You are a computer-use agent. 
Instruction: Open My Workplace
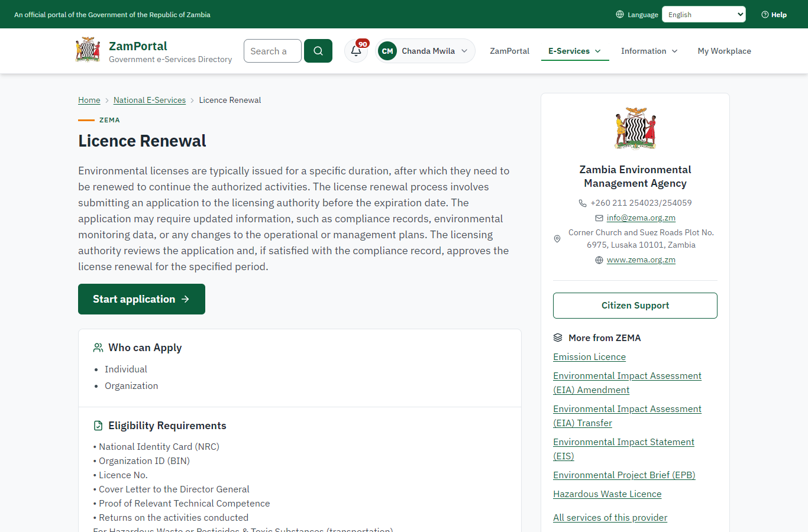(x=724, y=51)
